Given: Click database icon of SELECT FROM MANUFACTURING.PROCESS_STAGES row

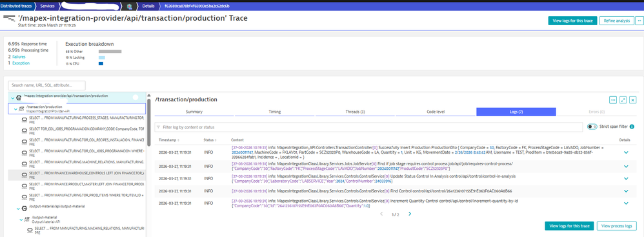Looking at the screenshot, I should click(x=25, y=120).
